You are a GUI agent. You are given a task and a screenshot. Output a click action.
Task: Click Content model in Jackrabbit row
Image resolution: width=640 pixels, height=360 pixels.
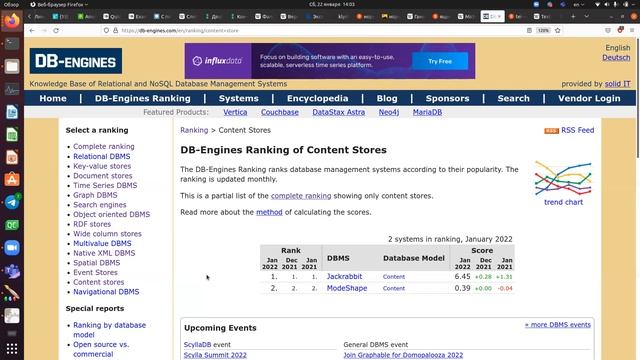point(394,277)
